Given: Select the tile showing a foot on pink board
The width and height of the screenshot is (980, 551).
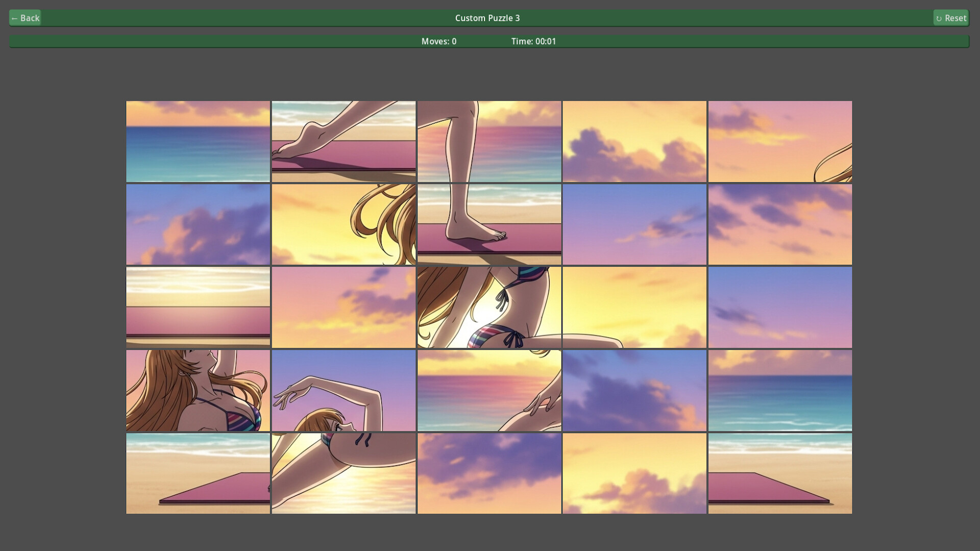Looking at the screenshot, I should (x=344, y=141).
